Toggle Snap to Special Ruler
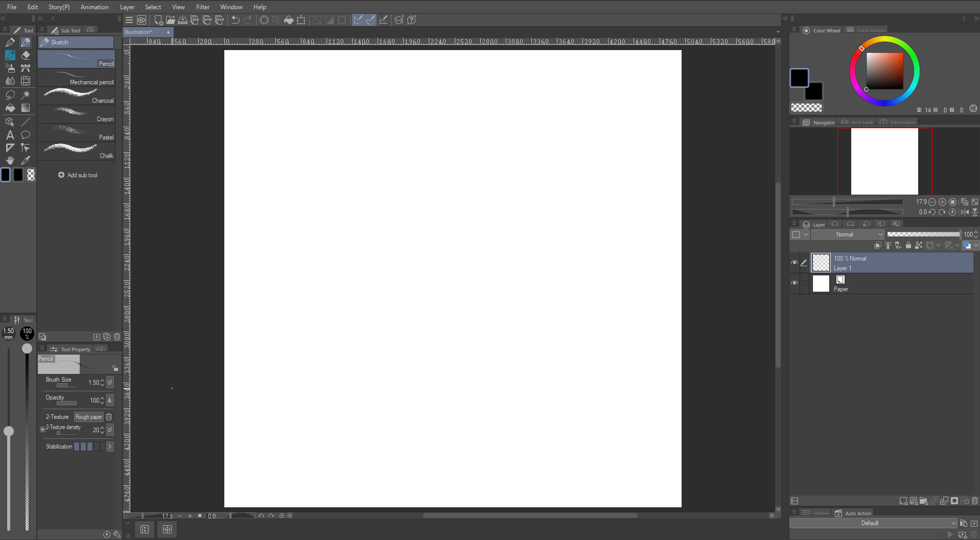 click(370, 20)
